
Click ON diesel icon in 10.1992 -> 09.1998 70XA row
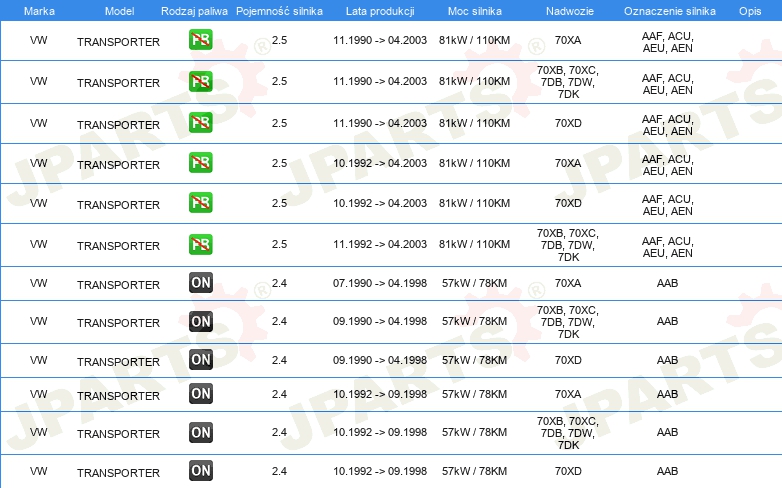[x=200, y=394]
